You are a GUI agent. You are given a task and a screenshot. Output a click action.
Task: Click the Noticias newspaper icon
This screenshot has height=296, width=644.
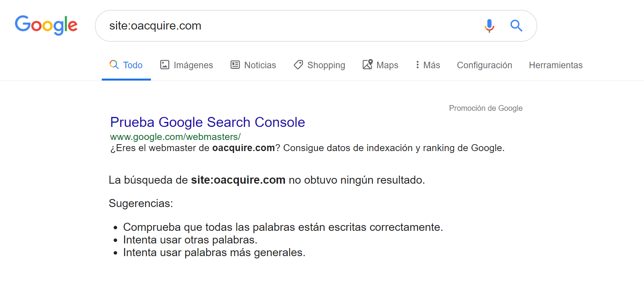(235, 65)
